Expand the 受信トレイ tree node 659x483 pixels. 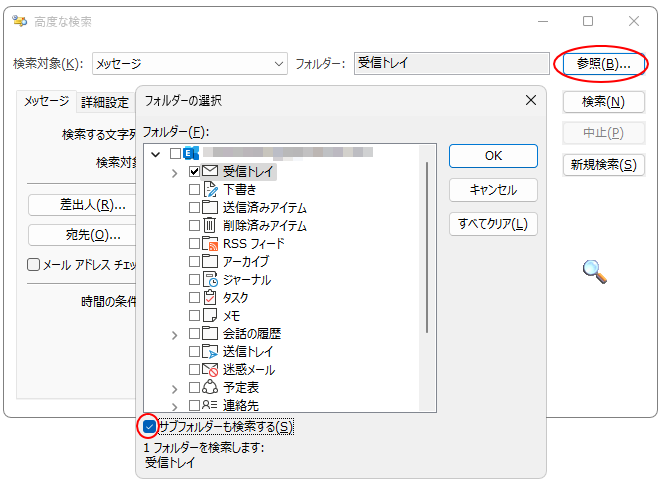click(x=175, y=172)
